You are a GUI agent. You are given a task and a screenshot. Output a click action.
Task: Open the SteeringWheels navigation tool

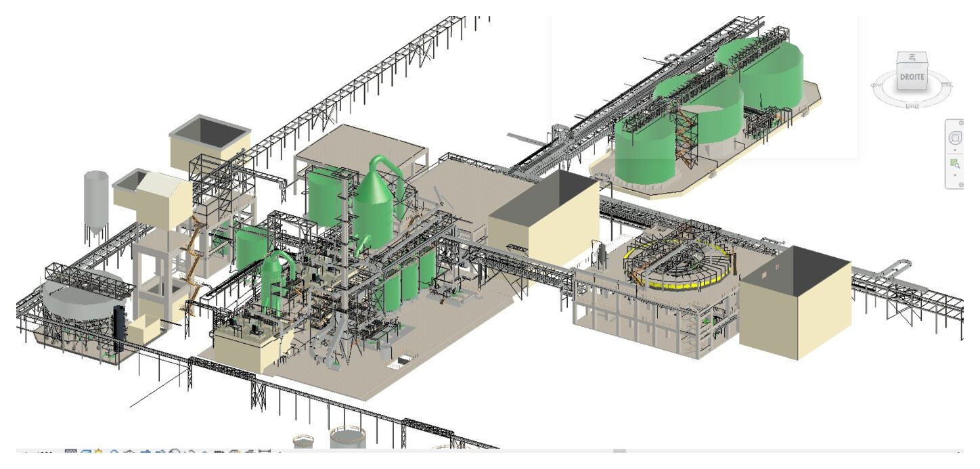click(x=955, y=138)
